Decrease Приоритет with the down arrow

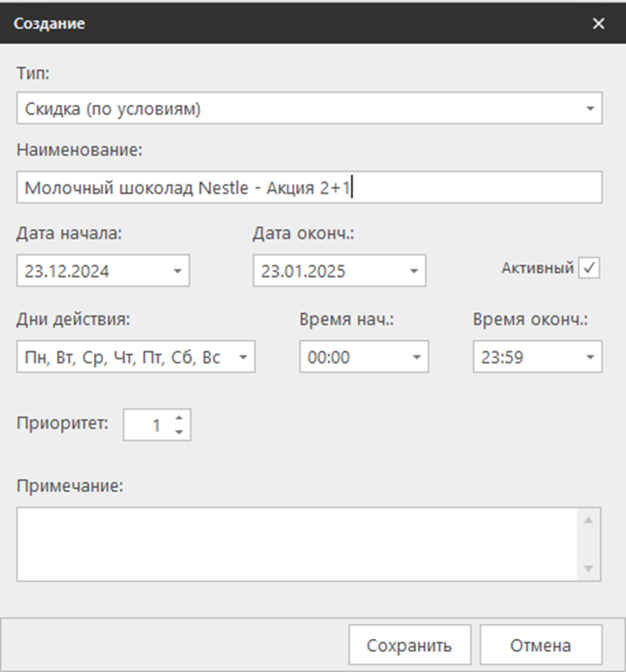click(x=178, y=432)
